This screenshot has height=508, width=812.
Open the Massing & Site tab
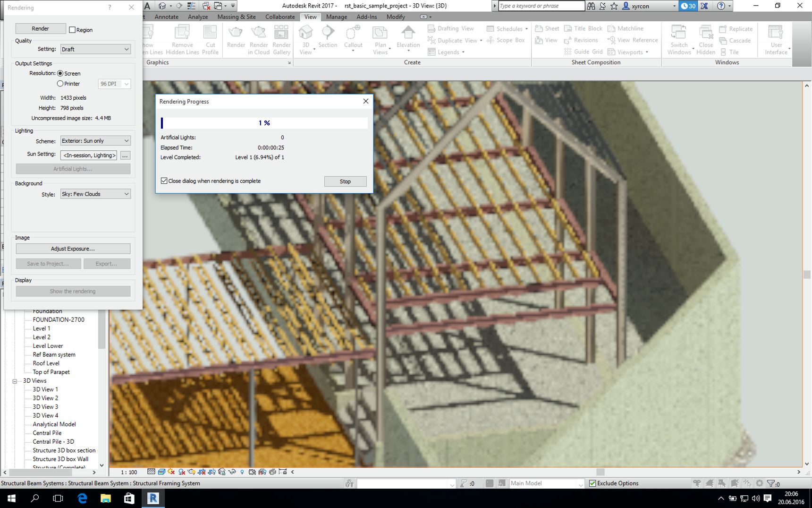click(237, 17)
